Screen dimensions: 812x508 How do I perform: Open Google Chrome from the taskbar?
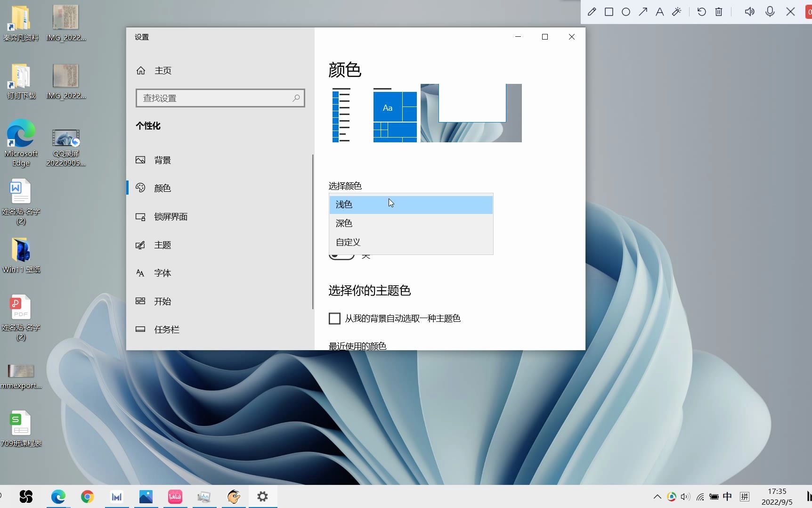point(87,496)
